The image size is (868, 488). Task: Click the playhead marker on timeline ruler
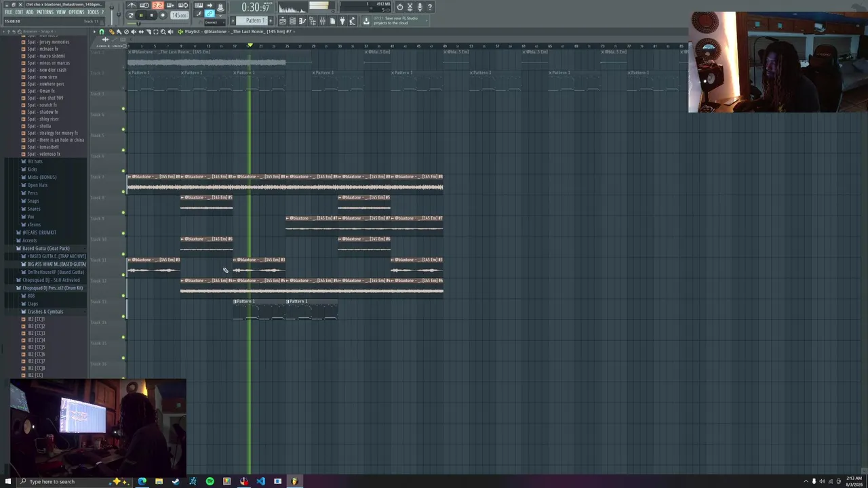point(250,45)
